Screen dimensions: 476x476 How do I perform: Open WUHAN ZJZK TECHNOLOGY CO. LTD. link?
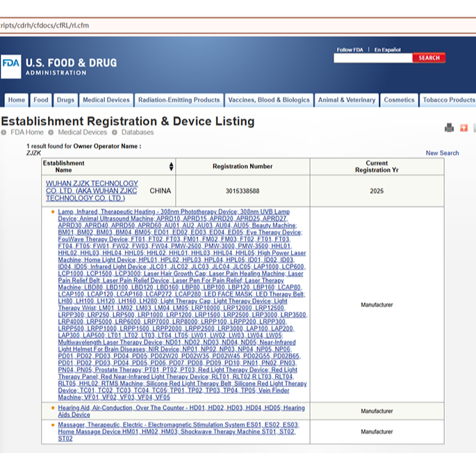point(92,190)
